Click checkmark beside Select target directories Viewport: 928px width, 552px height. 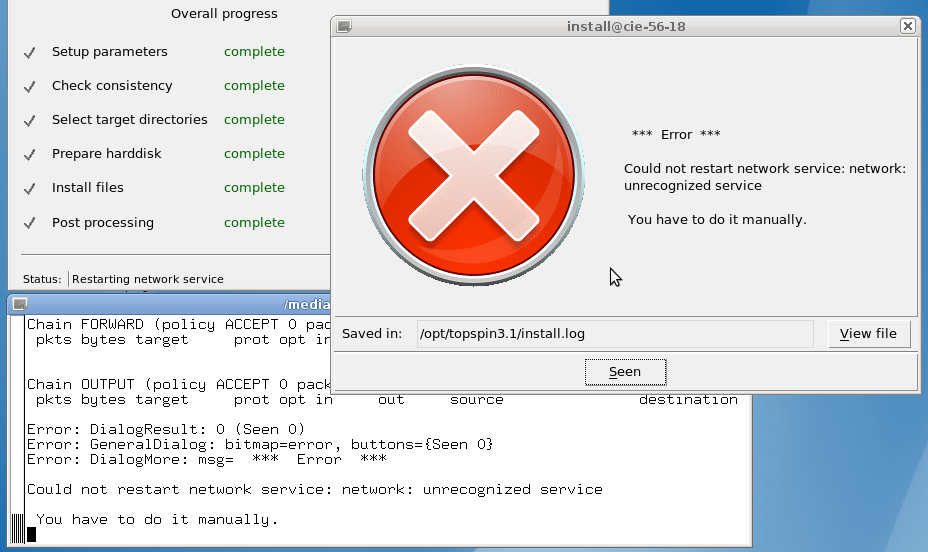tap(30, 120)
